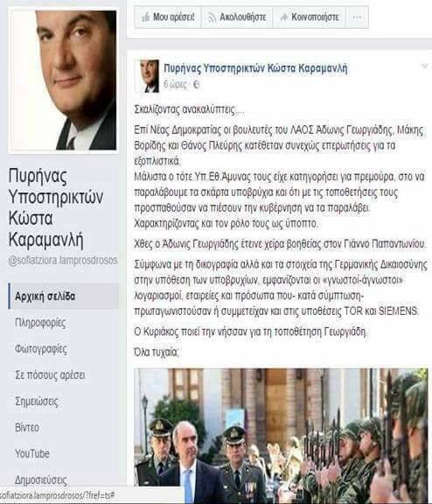Open the Σημειώσεις section
432x504 pixels.
37,402
